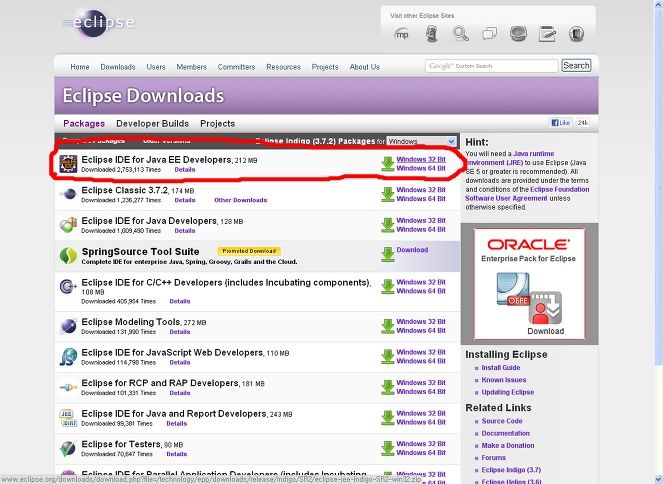Viewport: 663px width, 484px height.
Task: Click the Google Custom Search field
Action: (x=492, y=66)
